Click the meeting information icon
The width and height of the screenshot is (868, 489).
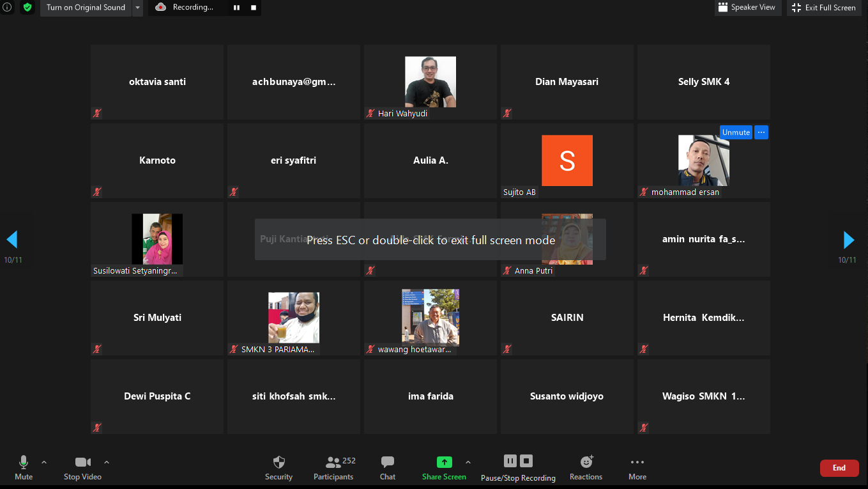click(8, 8)
